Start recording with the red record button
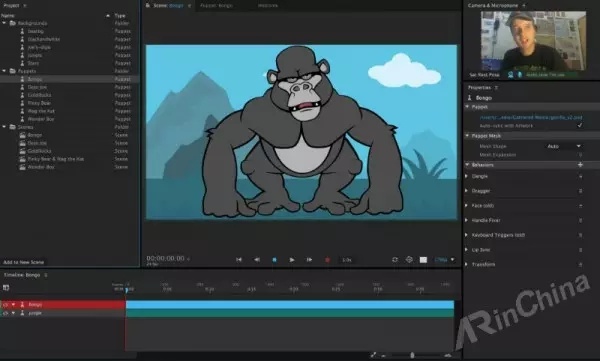The image size is (600, 361). click(327, 260)
